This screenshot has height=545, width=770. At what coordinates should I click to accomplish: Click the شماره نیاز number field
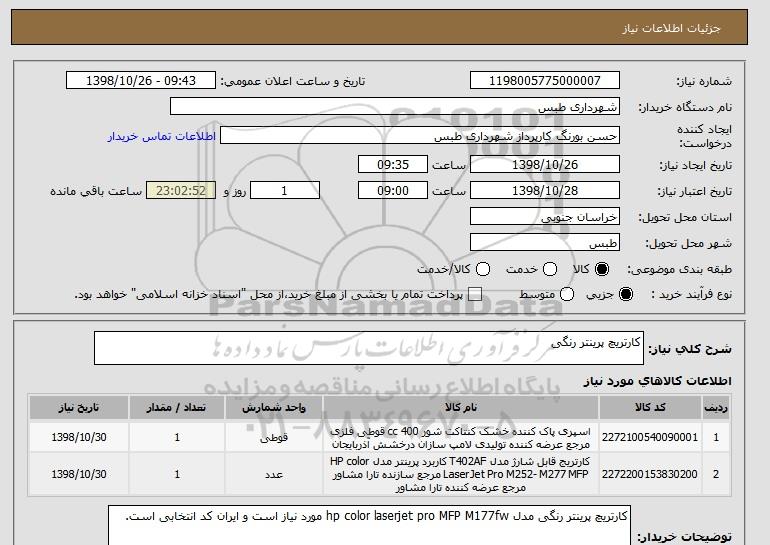(x=545, y=81)
